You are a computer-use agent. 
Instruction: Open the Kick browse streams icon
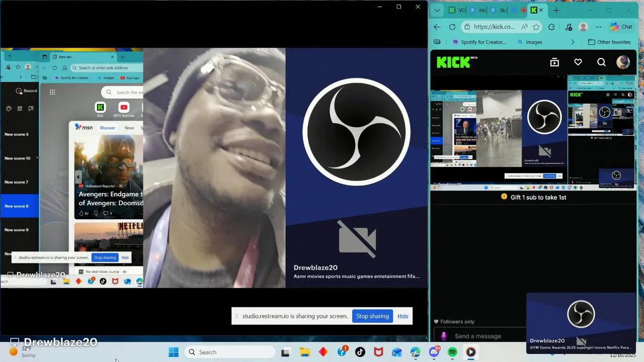pyautogui.click(x=554, y=62)
